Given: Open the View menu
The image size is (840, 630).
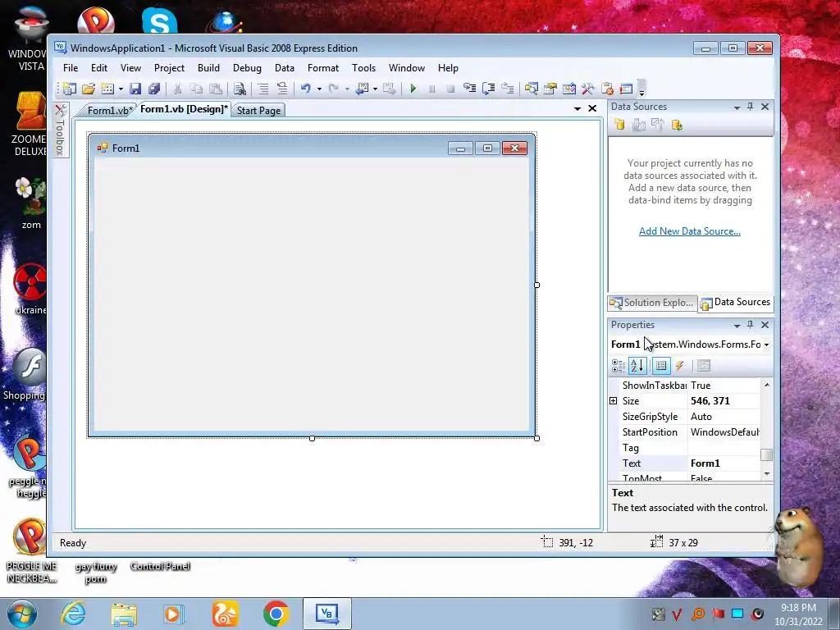Looking at the screenshot, I should [130, 68].
